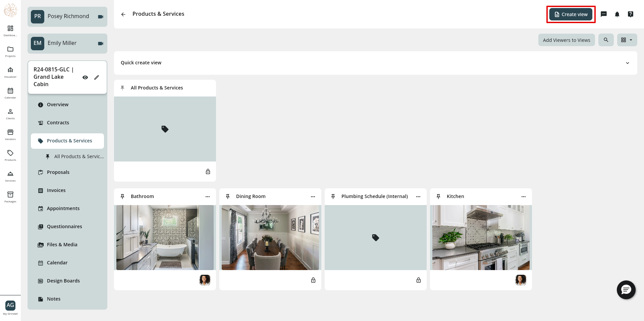644x321 pixels.
Task: Toggle pin on Dining Room view
Action: [228, 196]
